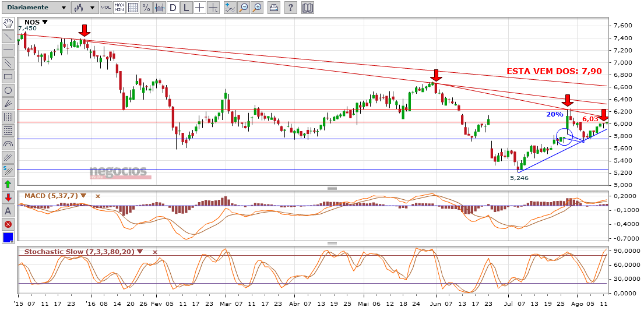Expand the MACD indicator settings arrow
This screenshot has width=644, height=314.
83,196
